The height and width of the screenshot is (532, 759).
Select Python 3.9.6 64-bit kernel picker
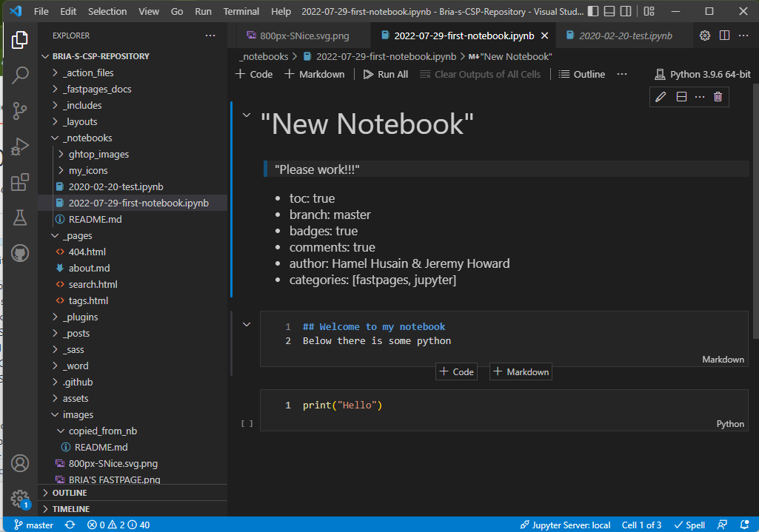point(702,74)
